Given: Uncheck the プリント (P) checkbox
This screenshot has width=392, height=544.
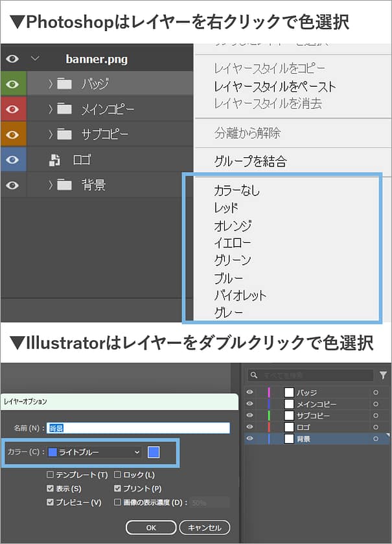Looking at the screenshot, I should 117,488.
